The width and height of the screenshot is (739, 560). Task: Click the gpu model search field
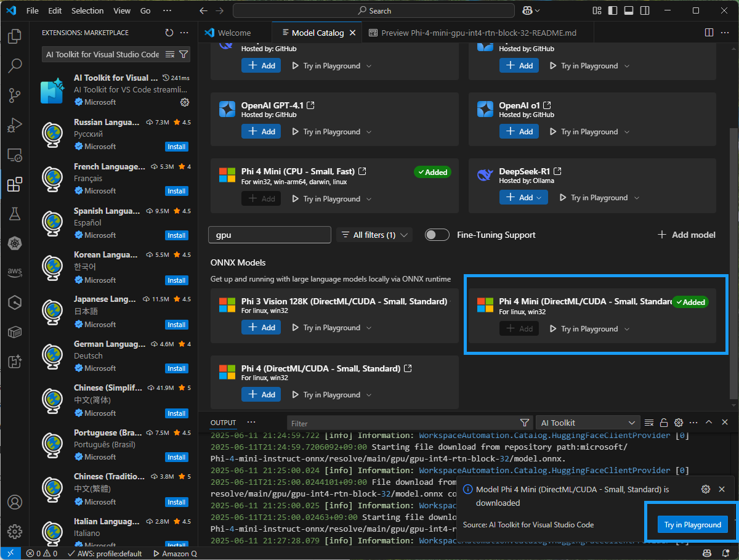coord(270,235)
